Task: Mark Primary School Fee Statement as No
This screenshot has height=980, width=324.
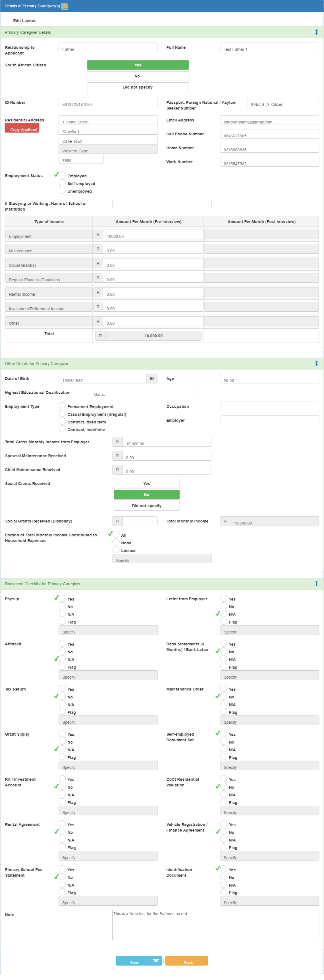Action: point(62,876)
